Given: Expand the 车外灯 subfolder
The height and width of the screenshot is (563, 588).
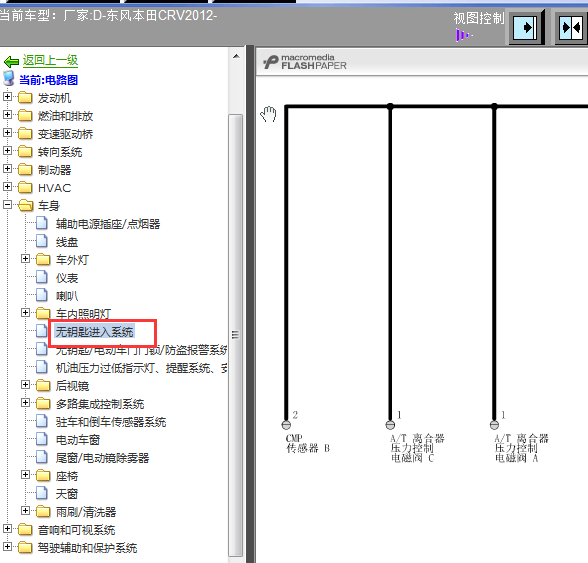Looking at the screenshot, I should coord(25,259).
